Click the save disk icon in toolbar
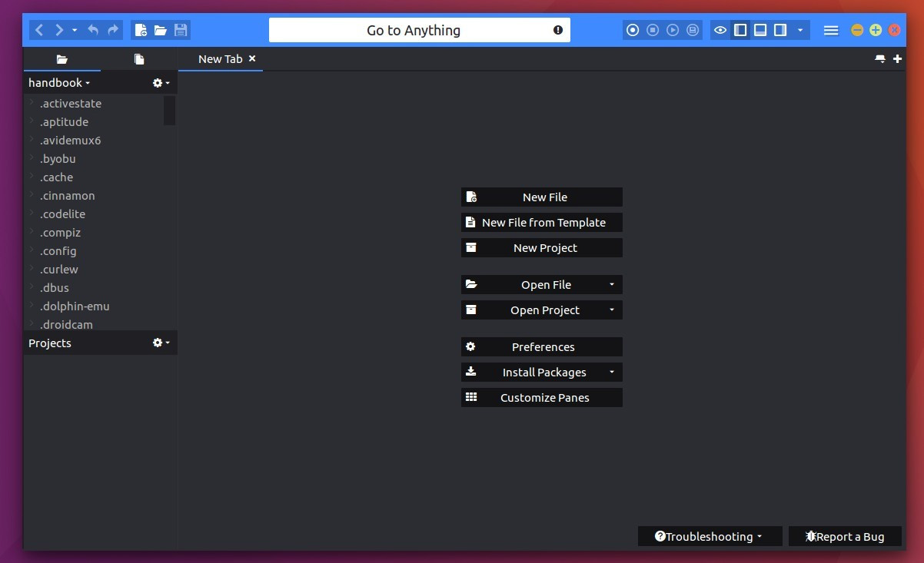 click(x=181, y=30)
